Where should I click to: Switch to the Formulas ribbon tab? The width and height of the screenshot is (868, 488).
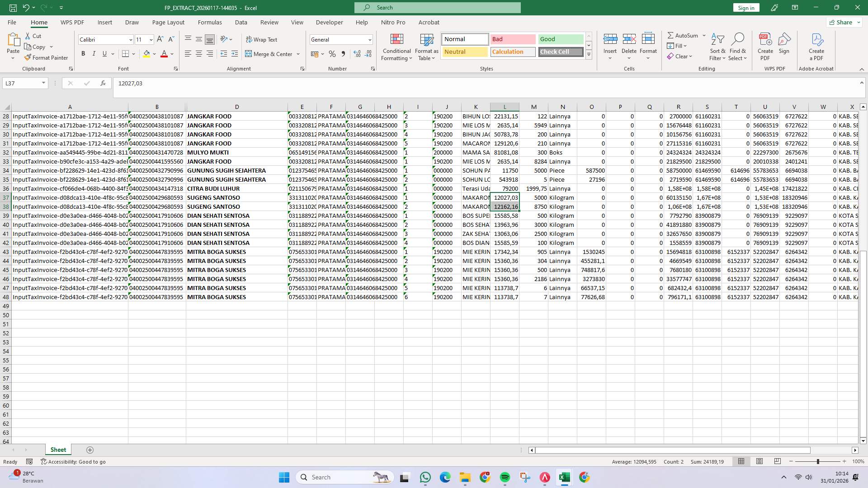coord(210,22)
